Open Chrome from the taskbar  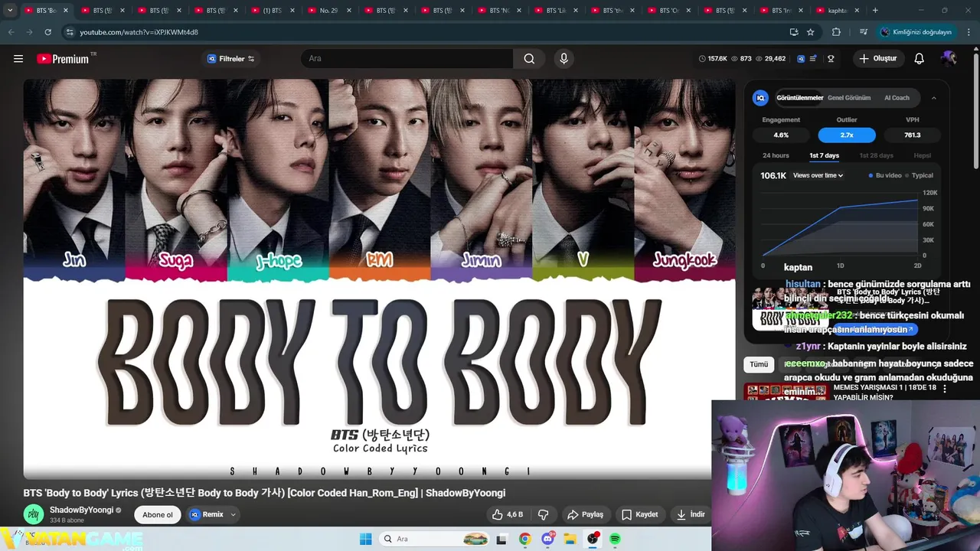pyautogui.click(x=524, y=539)
